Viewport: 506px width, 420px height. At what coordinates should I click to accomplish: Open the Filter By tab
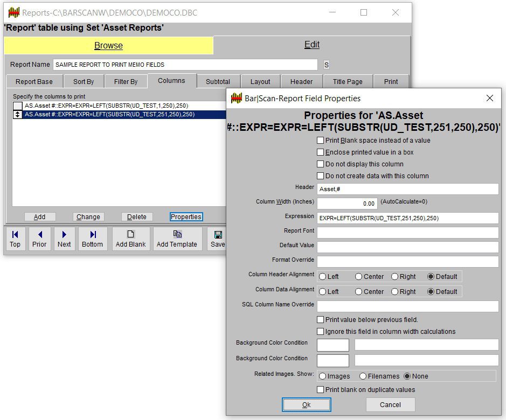pos(126,82)
